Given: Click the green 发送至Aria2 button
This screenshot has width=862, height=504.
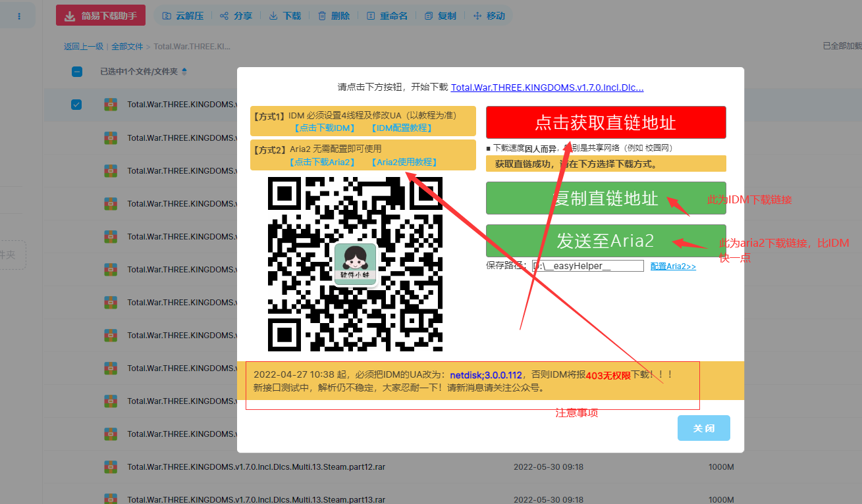Looking at the screenshot, I should click(606, 241).
